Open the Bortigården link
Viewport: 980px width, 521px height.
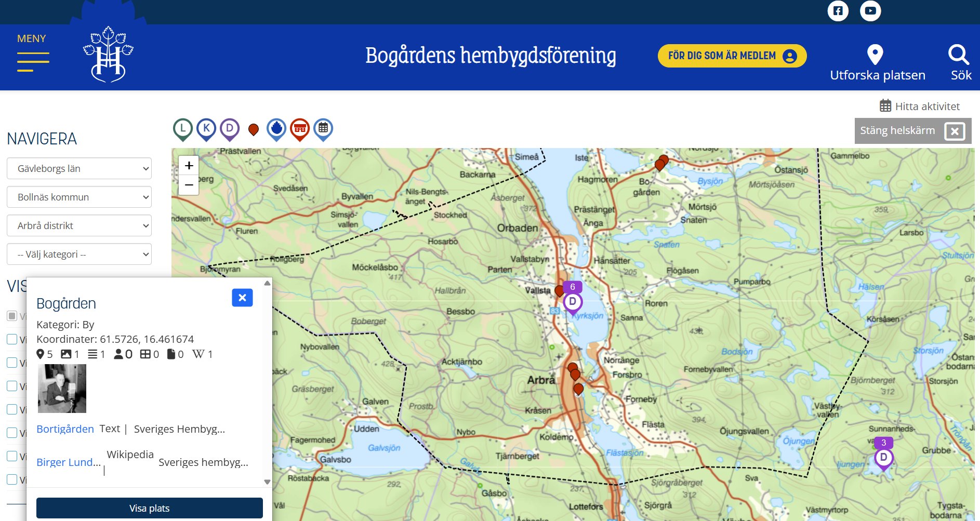pyautogui.click(x=65, y=429)
